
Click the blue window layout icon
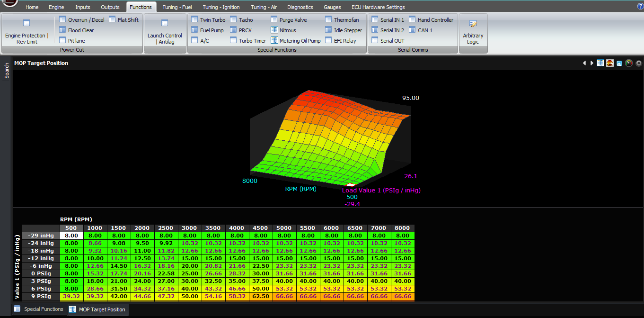[x=619, y=63]
